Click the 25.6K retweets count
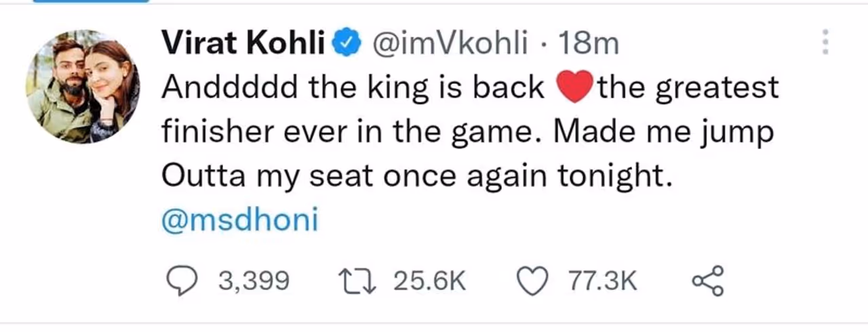868x332 pixels. (429, 281)
